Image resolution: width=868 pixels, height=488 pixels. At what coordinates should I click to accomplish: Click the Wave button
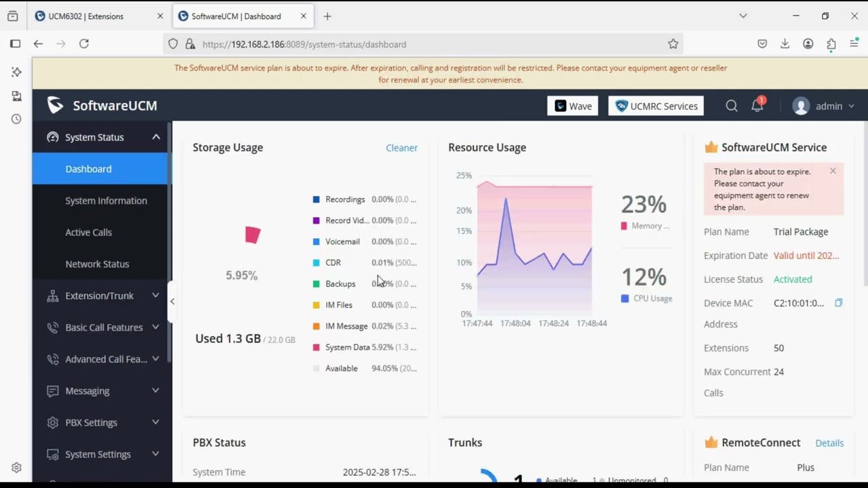573,106
